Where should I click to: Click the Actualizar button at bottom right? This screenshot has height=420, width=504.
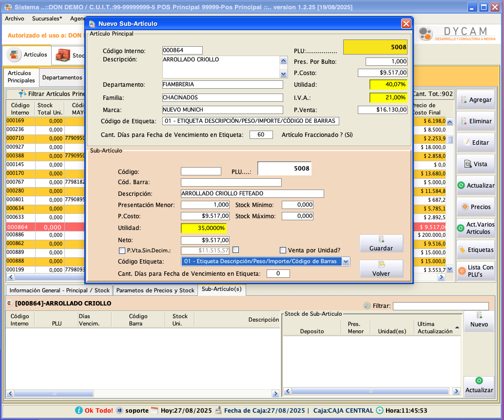(479, 385)
